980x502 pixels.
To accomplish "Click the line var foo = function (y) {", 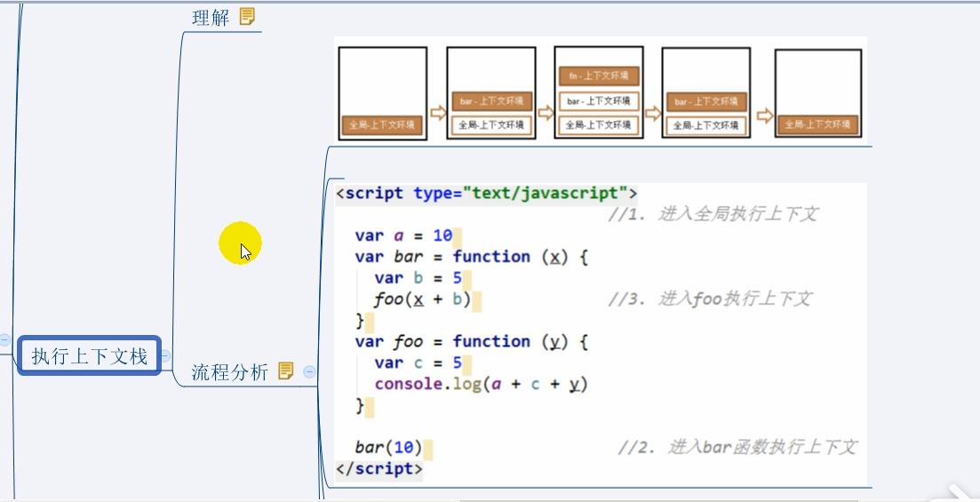I will pos(472,342).
